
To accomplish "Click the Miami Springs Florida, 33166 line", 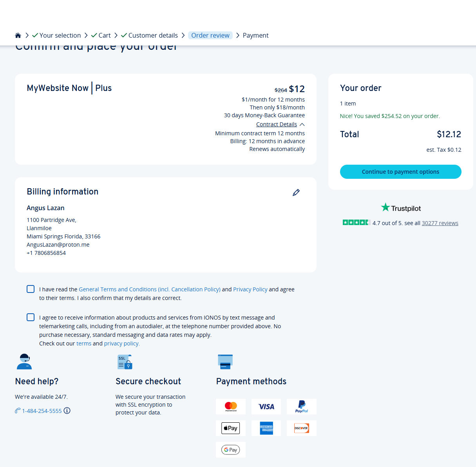I will (x=63, y=236).
